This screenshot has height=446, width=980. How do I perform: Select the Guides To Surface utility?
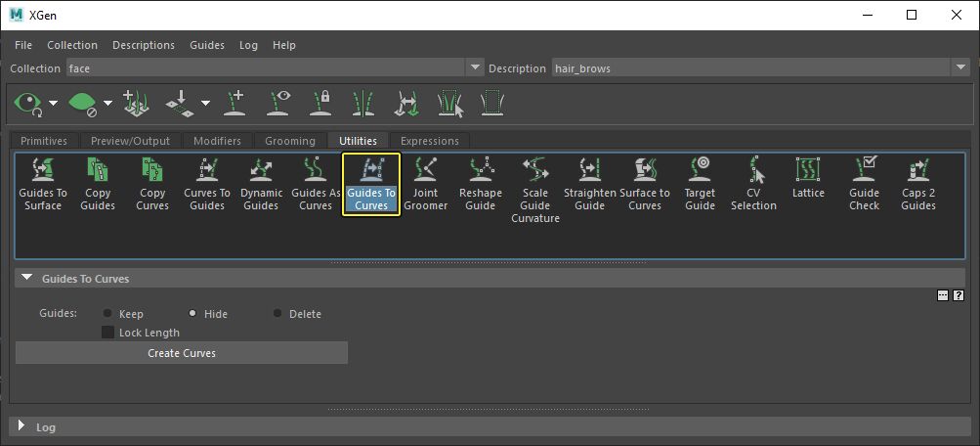tap(43, 184)
